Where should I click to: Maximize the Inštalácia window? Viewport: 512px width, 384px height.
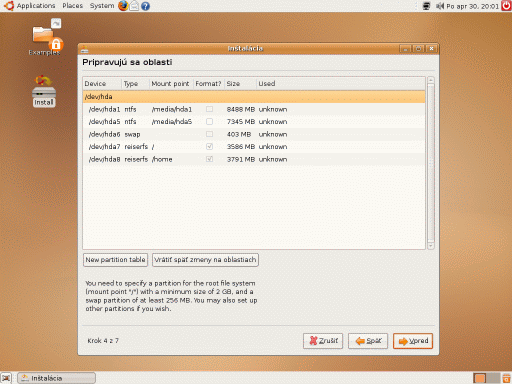coord(418,49)
